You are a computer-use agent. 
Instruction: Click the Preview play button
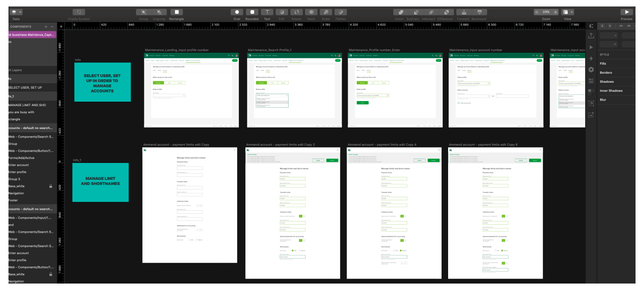626,12
